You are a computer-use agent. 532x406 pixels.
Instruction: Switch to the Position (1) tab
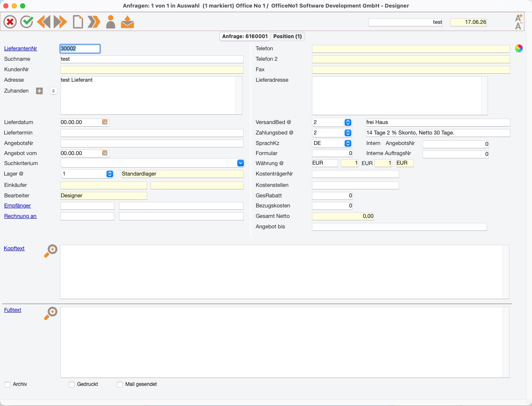point(288,36)
